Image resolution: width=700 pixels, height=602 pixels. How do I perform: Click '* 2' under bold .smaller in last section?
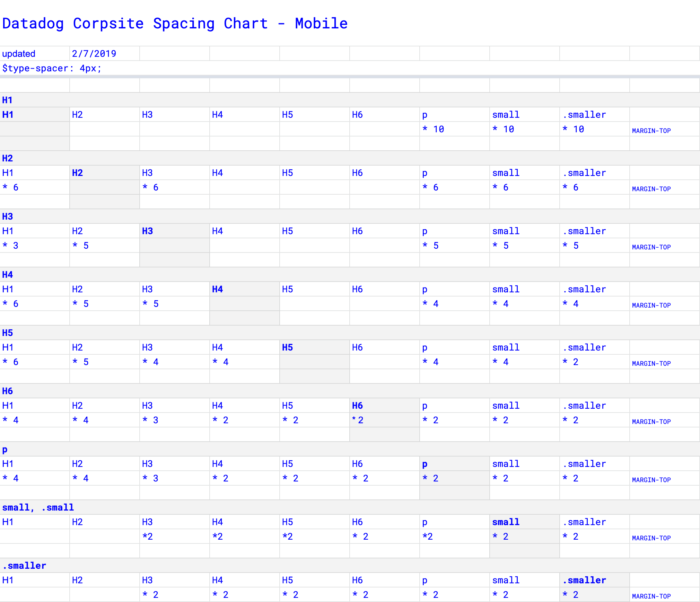point(570,595)
